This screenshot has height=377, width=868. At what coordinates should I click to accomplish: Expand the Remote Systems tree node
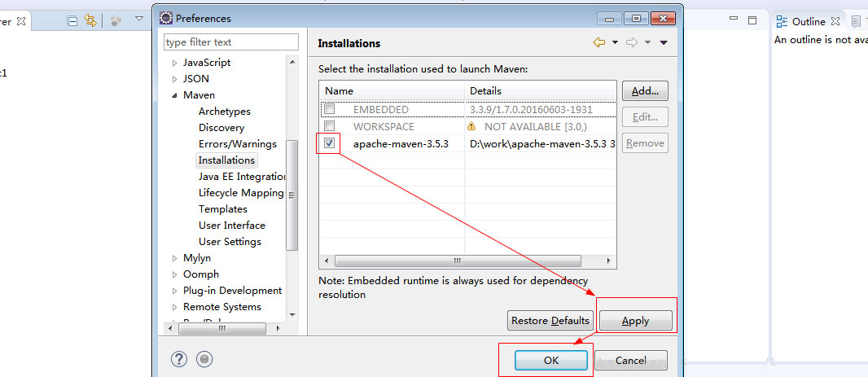tap(174, 307)
